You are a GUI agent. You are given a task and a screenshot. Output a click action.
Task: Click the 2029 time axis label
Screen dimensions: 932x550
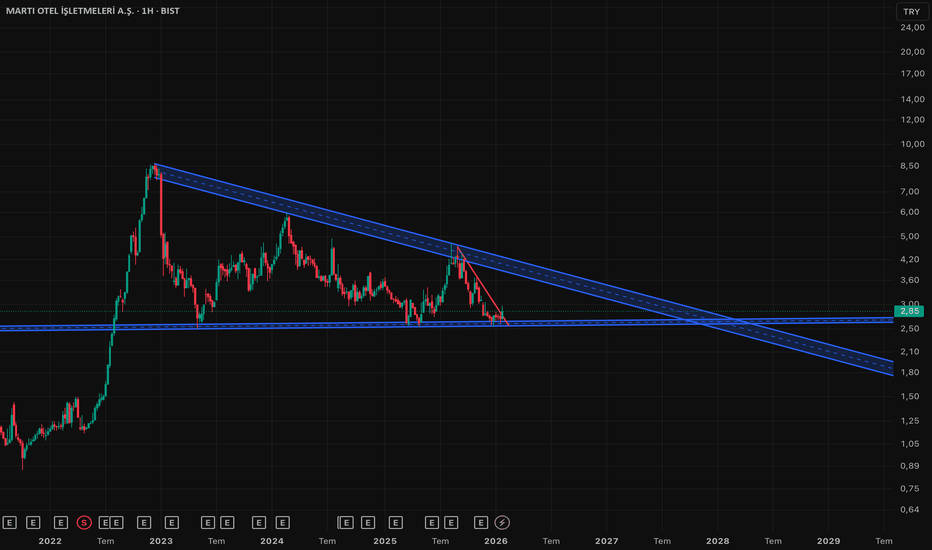(829, 541)
